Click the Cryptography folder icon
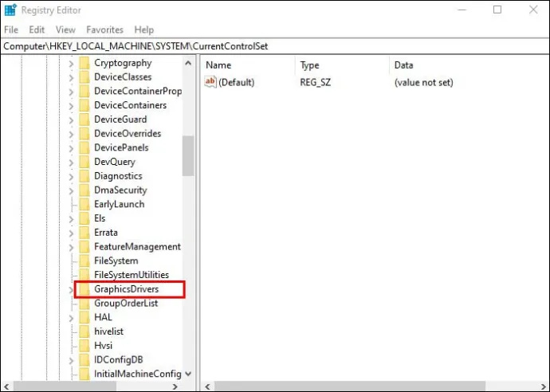The image size is (550, 392). point(84,64)
